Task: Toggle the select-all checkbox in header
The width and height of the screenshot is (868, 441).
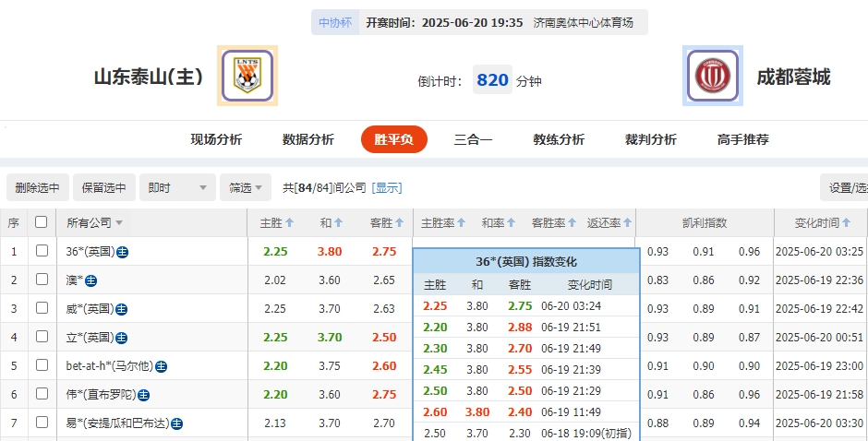Action: 41,222
